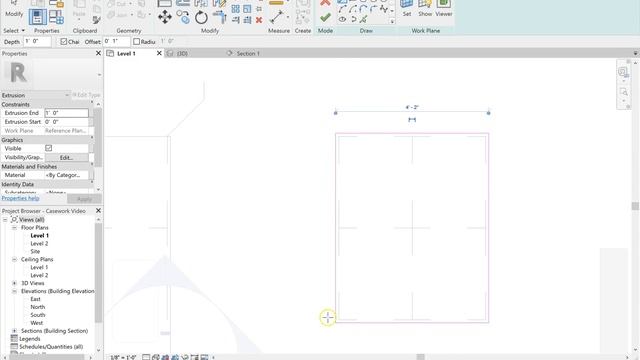Select Schedules/Quantities (all) in browser
Image resolution: width=640 pixels, height=360 pixels.
click(51, 347)
